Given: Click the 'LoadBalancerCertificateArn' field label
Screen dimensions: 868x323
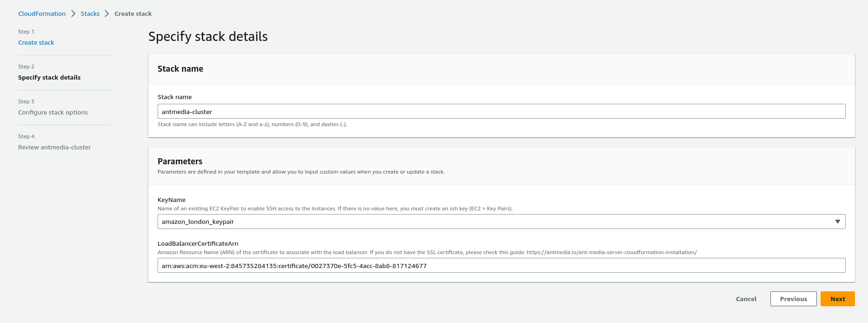Looking at the screenshot, I should coord(198,243).
